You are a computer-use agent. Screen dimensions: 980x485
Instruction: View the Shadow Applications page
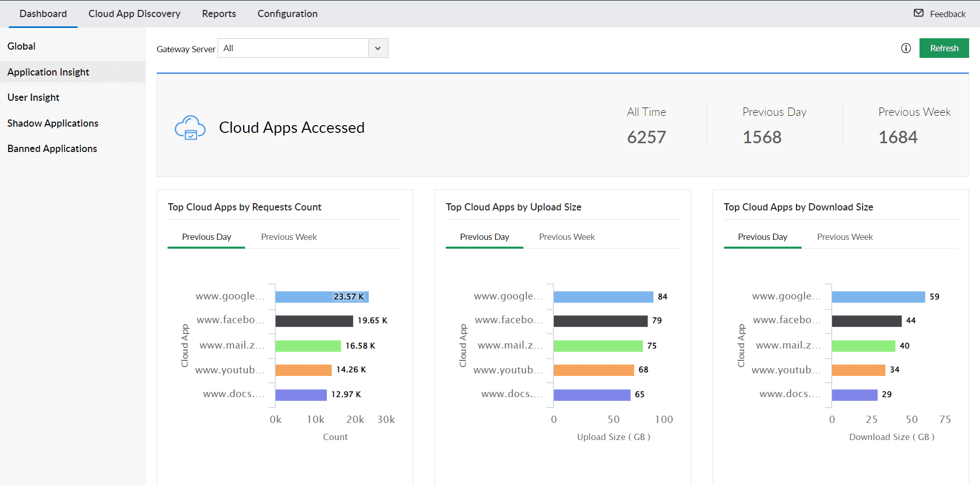(53, 123)
